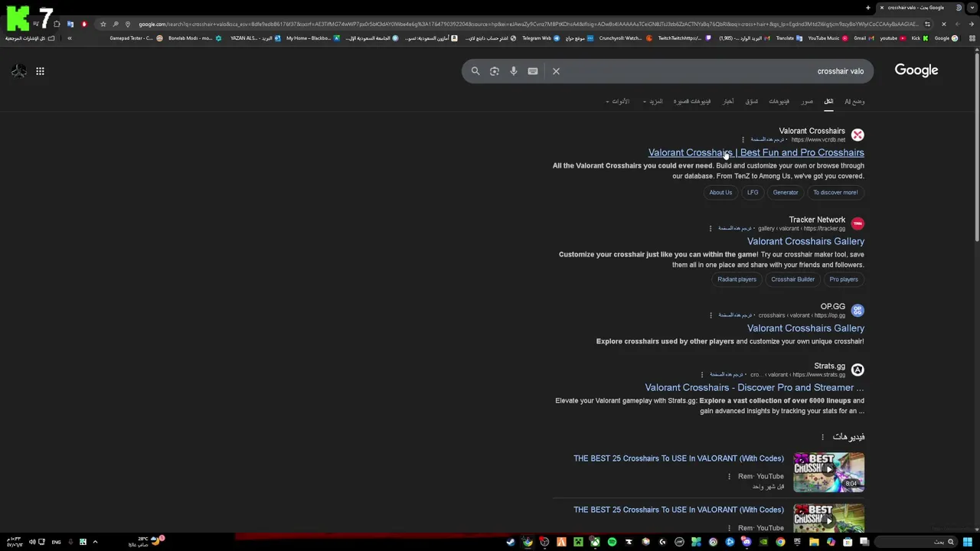Open three-dot menu for Strats.gg result

coord(702,374)
